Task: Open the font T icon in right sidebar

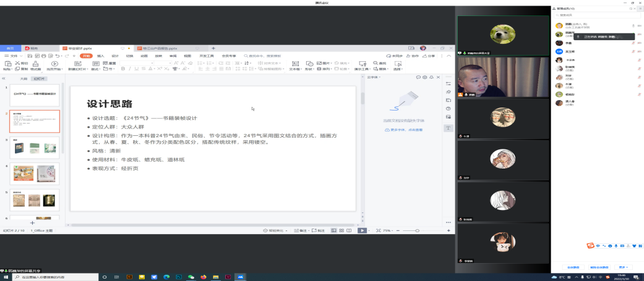Action: click(449, 128)
